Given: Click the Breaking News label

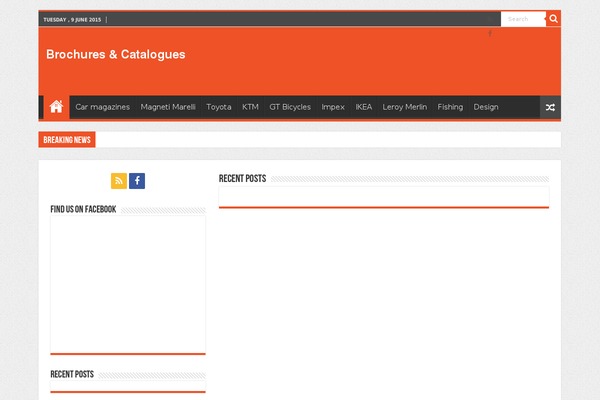Looking at the screenshot, I should click(67, 140).
